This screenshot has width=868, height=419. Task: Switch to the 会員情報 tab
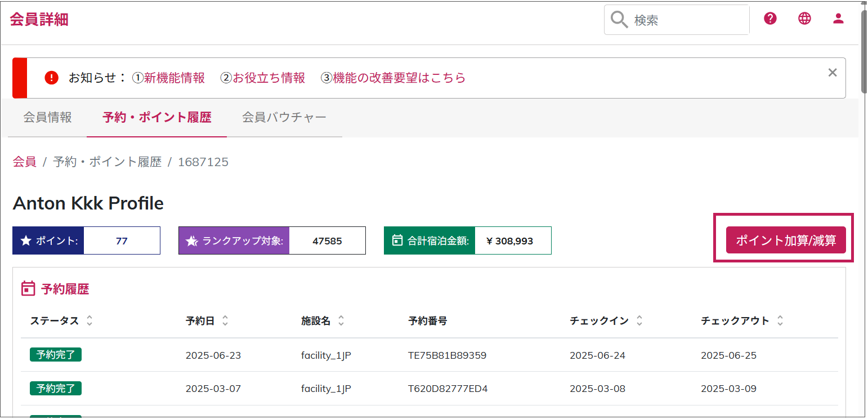pos(47,118)
